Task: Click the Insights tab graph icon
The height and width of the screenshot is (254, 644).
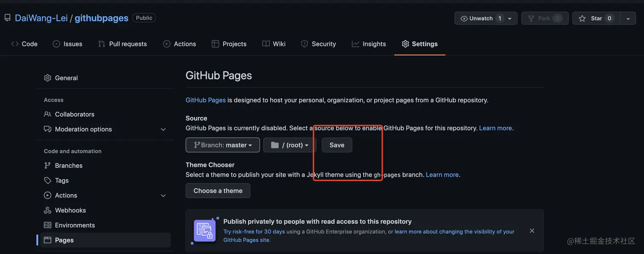Action: pos(355,44)
